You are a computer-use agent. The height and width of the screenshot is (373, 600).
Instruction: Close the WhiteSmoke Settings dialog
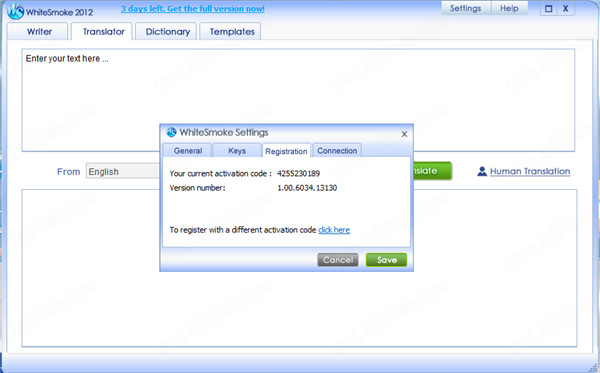pyautogui.click(x=404, y=134)
